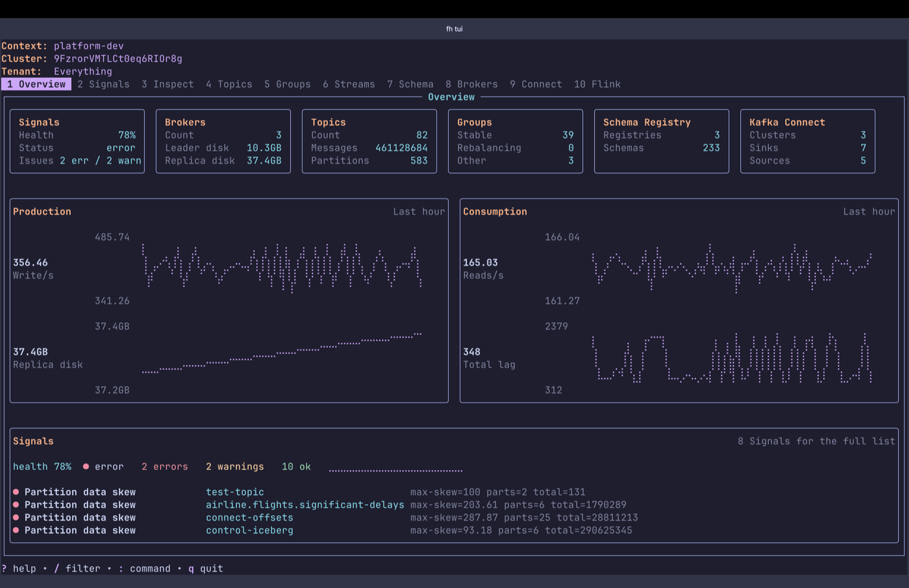
Task: Click the 'q quit' hint
Action: point(206,568)
